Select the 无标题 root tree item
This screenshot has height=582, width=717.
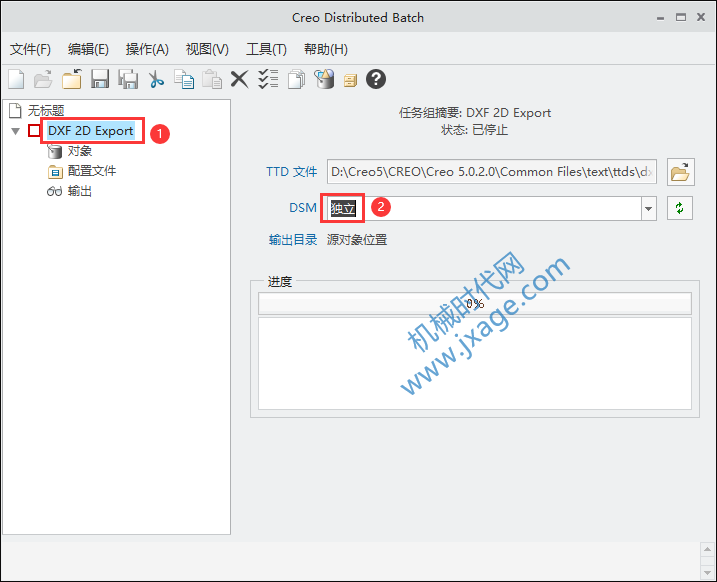click(46, 110)
